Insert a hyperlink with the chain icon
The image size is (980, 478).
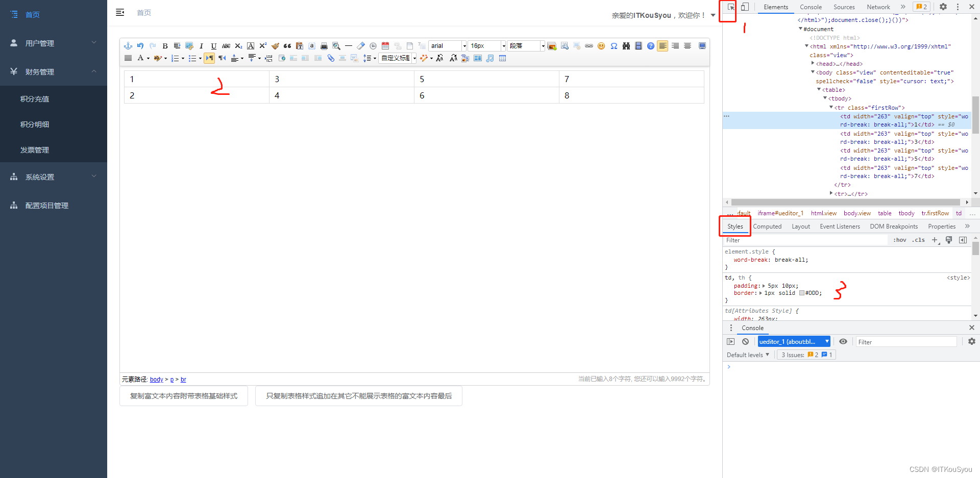coord(589,46)
